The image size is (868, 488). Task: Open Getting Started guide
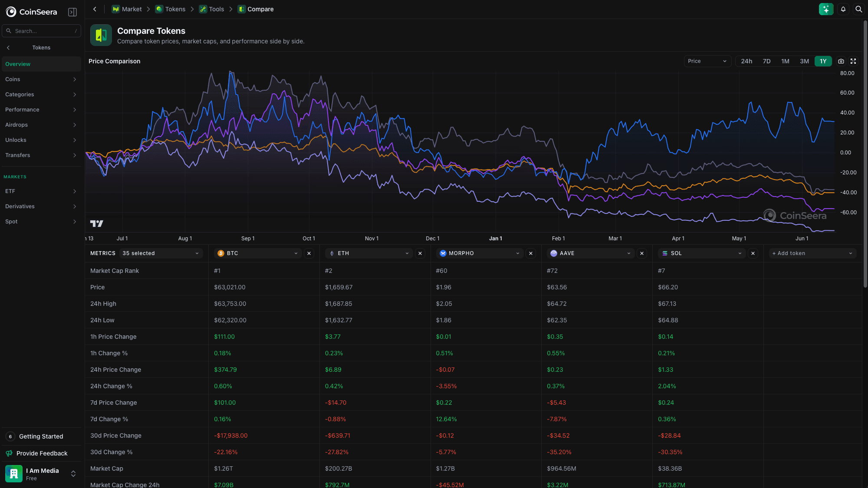coord(41,436)
